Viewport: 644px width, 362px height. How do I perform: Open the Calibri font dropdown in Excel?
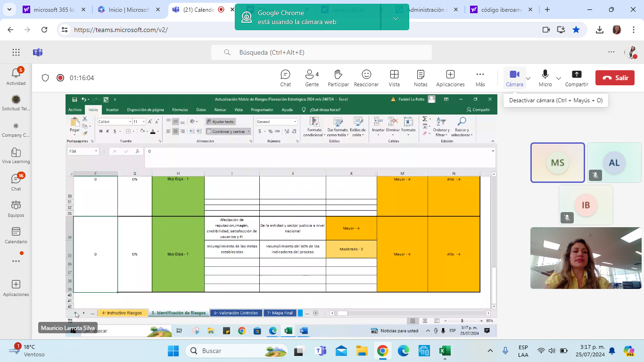tap(130, 122)
